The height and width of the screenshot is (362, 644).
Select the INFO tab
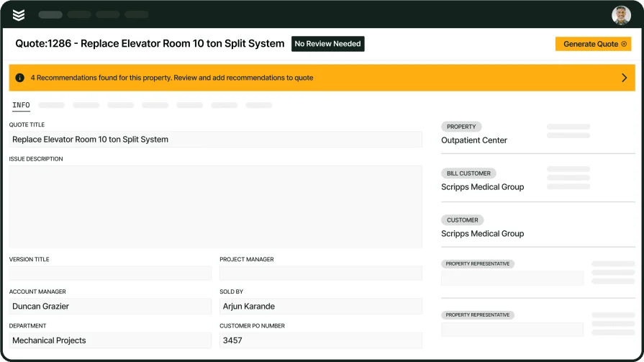tap(21, 105)
